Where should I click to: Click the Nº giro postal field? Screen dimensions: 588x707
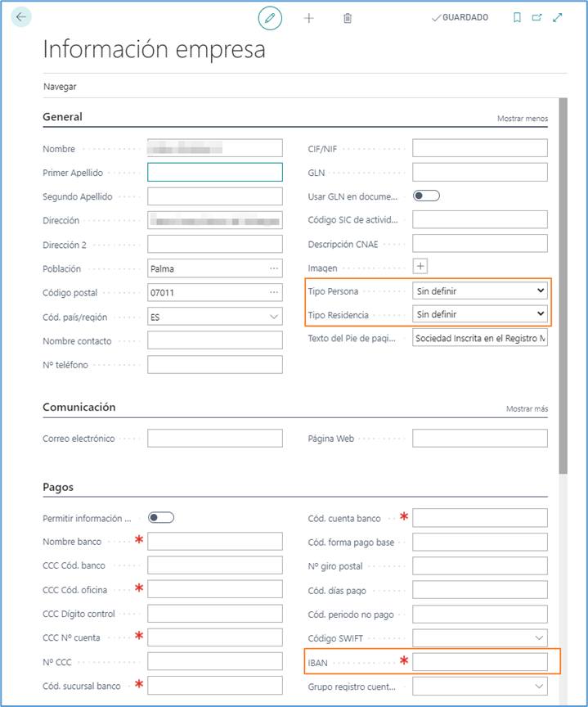point(480,566)
